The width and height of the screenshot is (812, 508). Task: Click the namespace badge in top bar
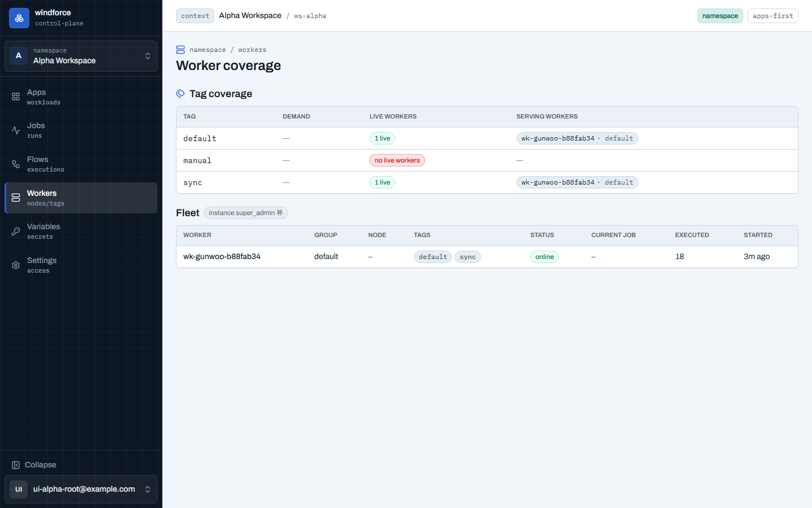click(x=720, y=16)
